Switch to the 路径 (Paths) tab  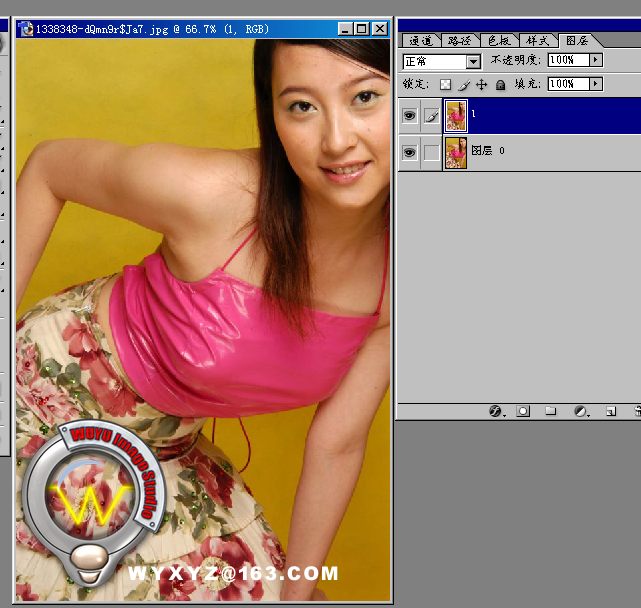(x=459, y=40)
